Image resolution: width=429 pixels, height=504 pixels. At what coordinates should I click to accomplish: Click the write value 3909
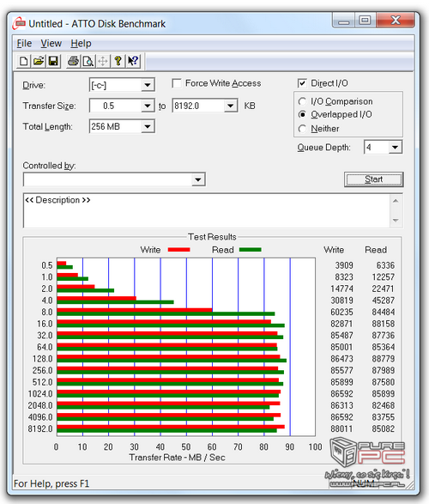click(344, 265)
